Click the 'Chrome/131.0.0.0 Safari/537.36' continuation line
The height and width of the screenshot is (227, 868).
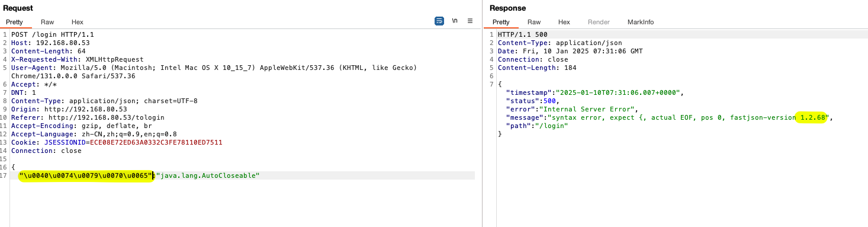pos(73,76)
